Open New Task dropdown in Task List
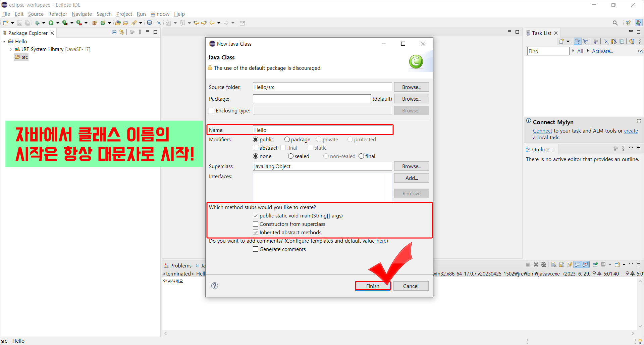 click(x=568, y=41)
